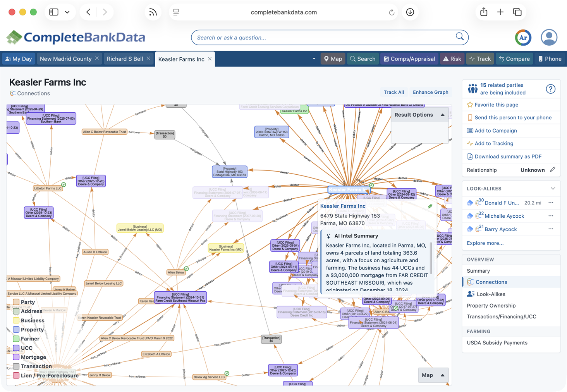Click the star icon beside Favorite this page

click(470, 105)
